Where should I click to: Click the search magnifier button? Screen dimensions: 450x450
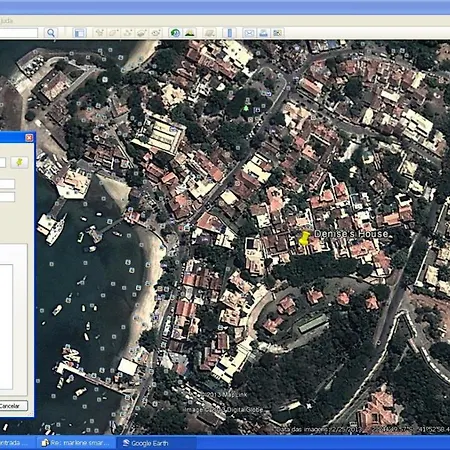click(51, 33)
